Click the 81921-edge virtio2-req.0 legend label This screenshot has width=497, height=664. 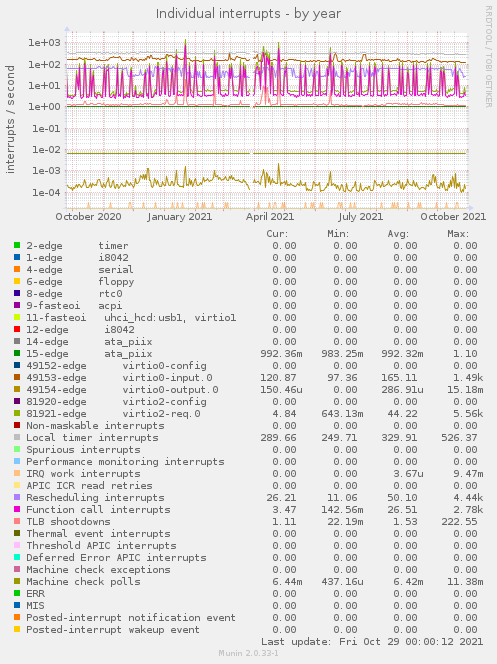(113, 414)
